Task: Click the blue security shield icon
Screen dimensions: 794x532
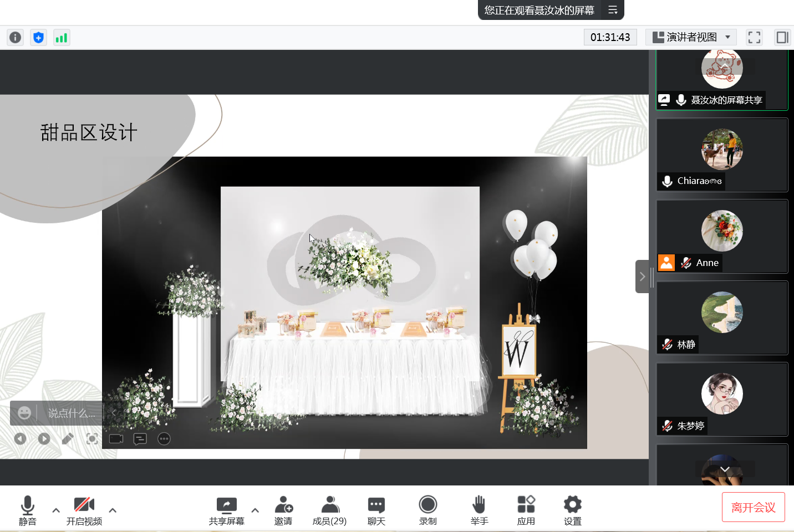Action: (x=38, y=37)
